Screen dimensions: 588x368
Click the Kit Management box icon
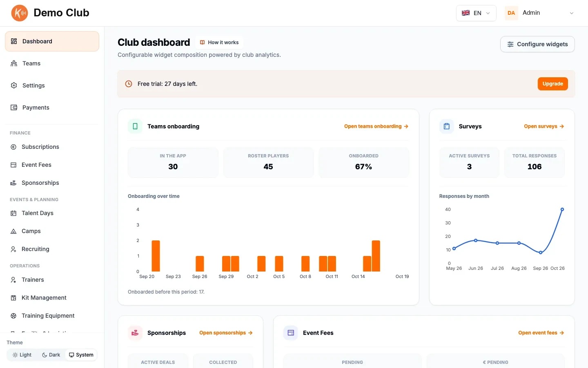click(13, 298)
